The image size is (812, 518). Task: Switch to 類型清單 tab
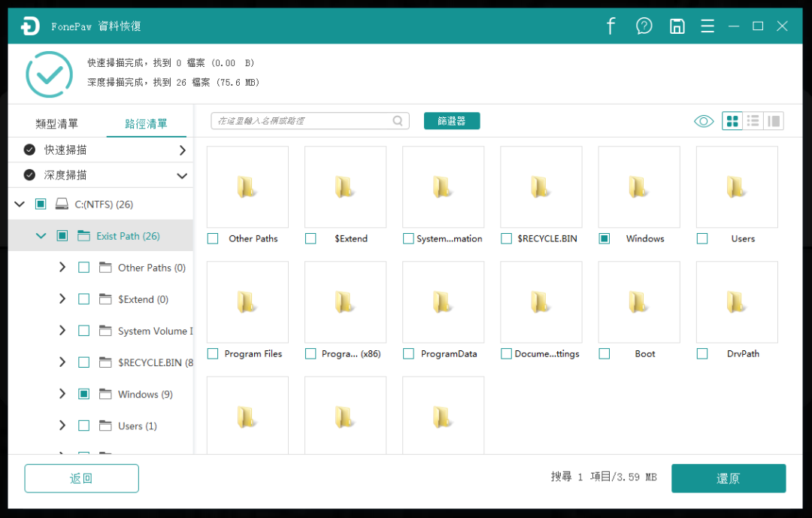[x=57, y=124]
